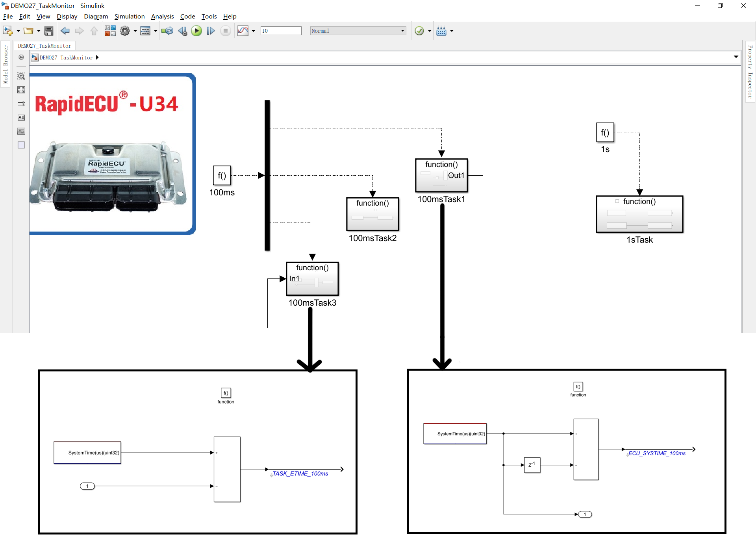Open the address bar history dropdown
Image resolution: width=756 pixels, height=540 pixels.
[x=736, y=57]
